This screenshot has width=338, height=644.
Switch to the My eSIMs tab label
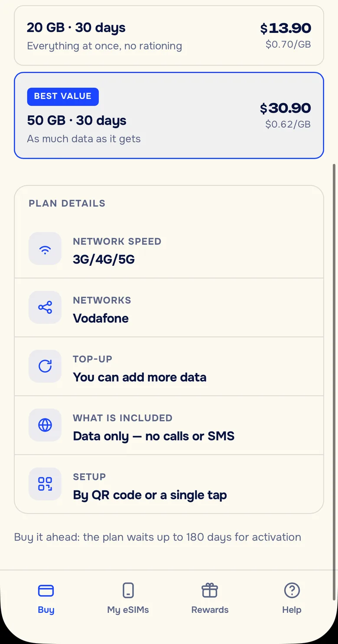click(128, 610)
